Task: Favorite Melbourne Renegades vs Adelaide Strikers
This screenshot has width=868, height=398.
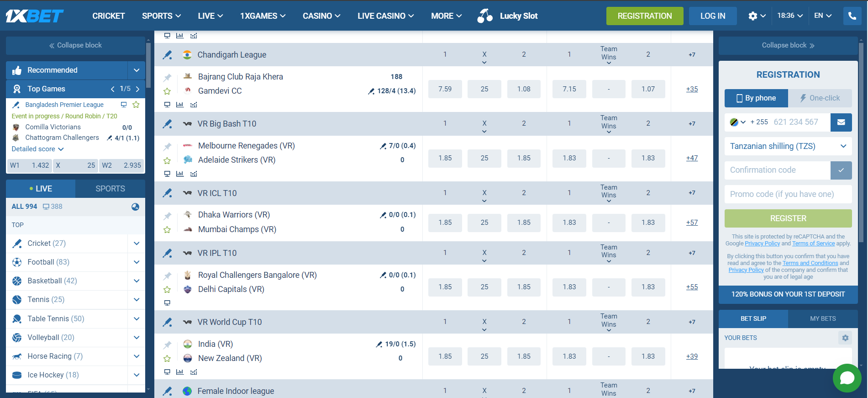Action: coord(167,161)
